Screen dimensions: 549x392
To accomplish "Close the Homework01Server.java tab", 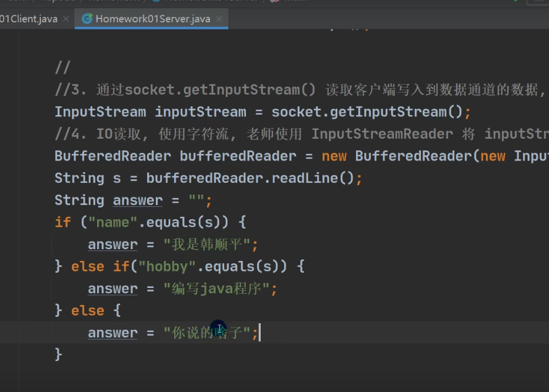I will (x=219, y=19).
